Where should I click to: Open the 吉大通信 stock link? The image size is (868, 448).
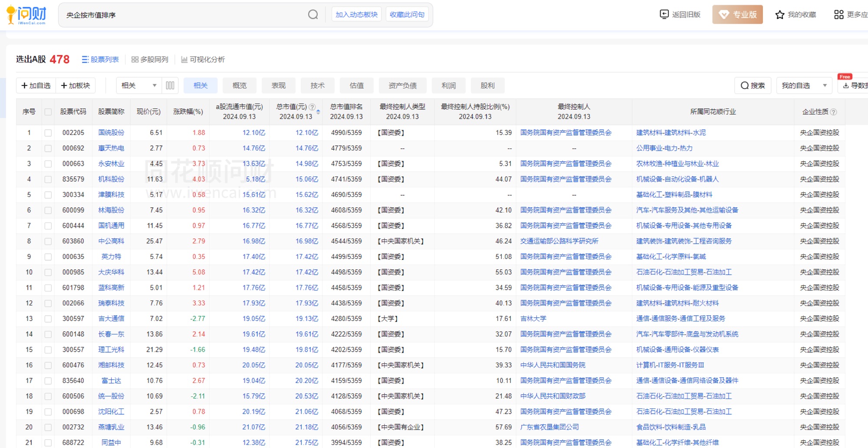pos(111,319)
